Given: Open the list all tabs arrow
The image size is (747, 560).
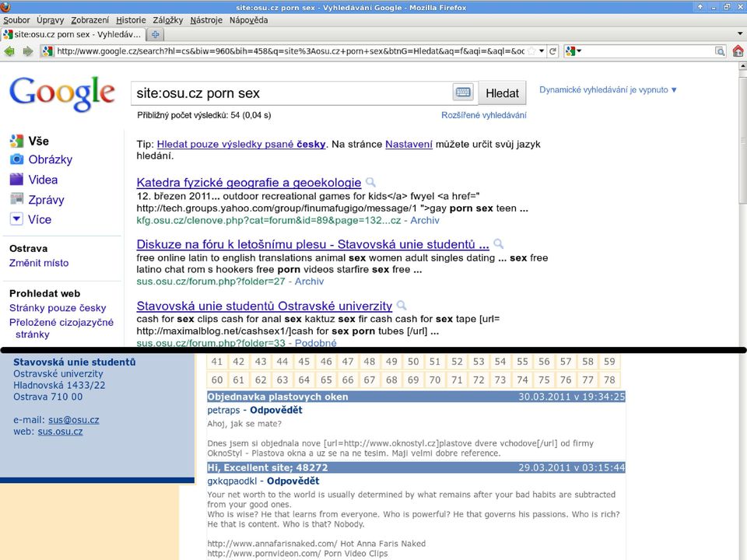Looking at the screenshot, I should (x=740, y=33).
